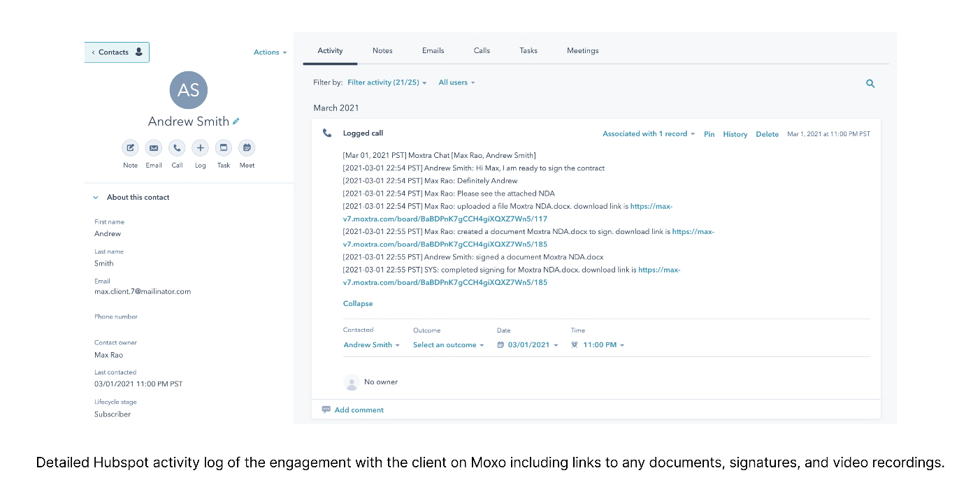Click the Meet calendar icon

(x=247, y=147)
